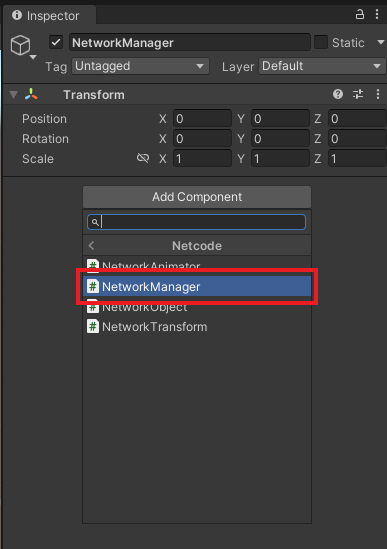Choose NetworkManager from the component list

(x=197, y=286)
